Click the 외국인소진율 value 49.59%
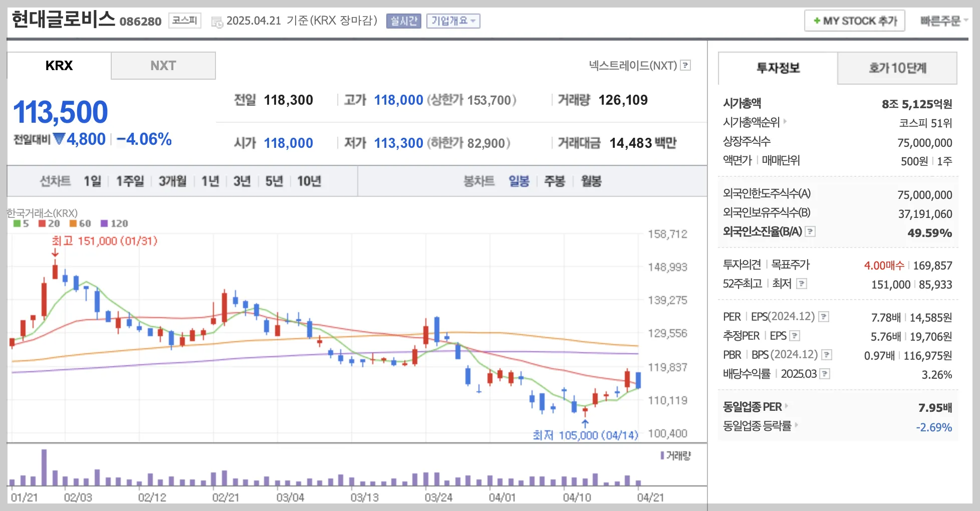The height and width of the screenshot is (511, 980). pyautogui.click(x=930, y=233)
